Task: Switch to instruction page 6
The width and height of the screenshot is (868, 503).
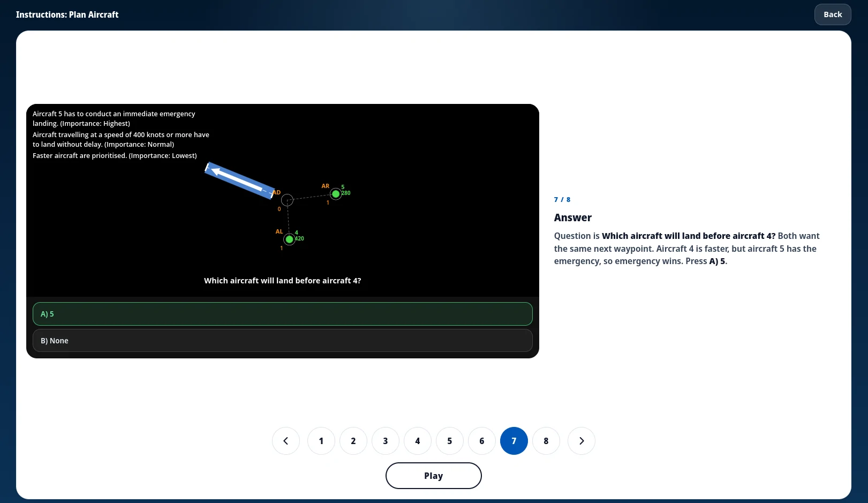Action: tap(482, 441)
